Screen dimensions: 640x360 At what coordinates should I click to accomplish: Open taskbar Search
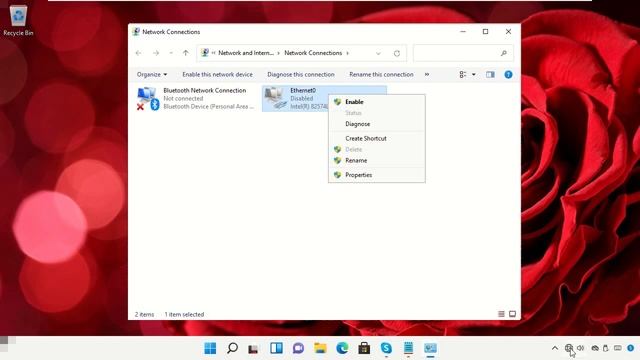(232, 348)
